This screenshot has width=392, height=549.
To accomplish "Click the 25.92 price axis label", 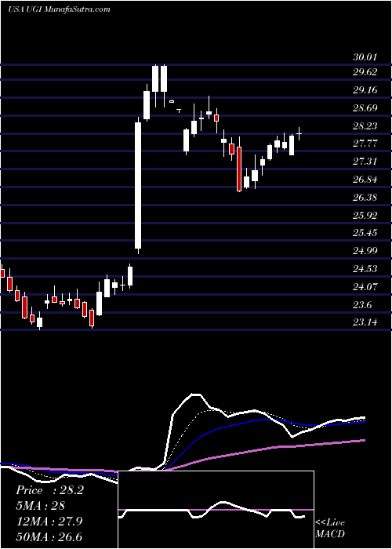I will [x=365, y=216].
